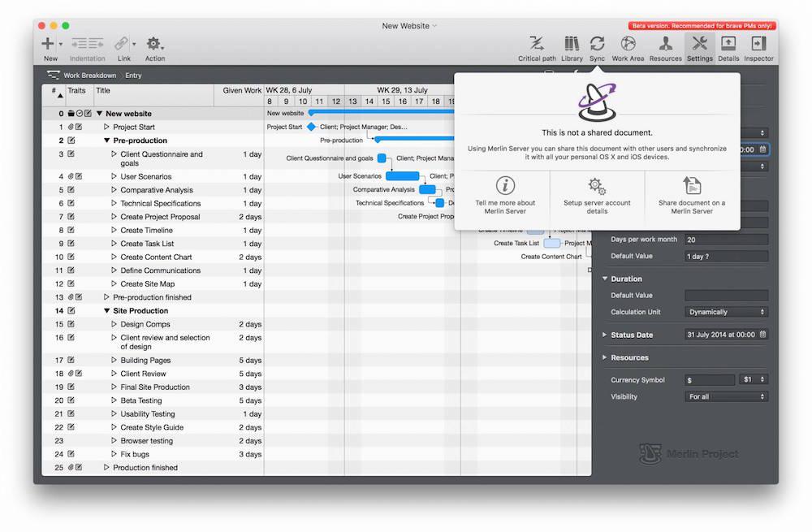Open the Library panel
This screenshot has height=532, width=812.
tap(572, 44)
